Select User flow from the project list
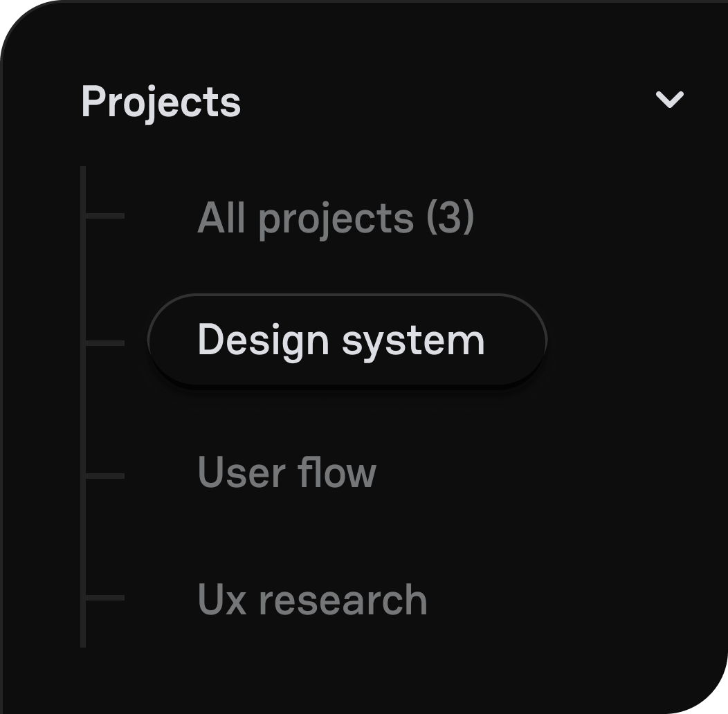Image resolution: width=728 pixels, height=714 pixels. pyautogui.click(x=286, y=474)
